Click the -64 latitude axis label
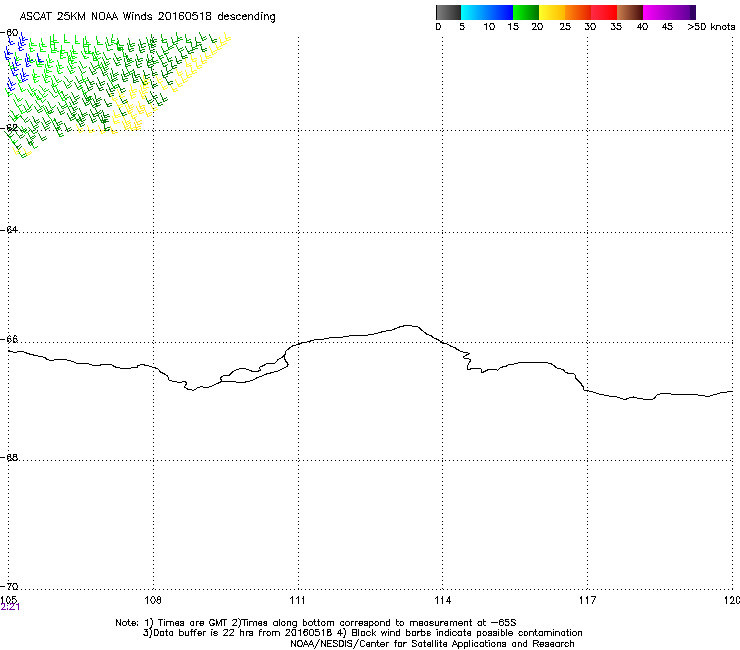 [10, 230]
